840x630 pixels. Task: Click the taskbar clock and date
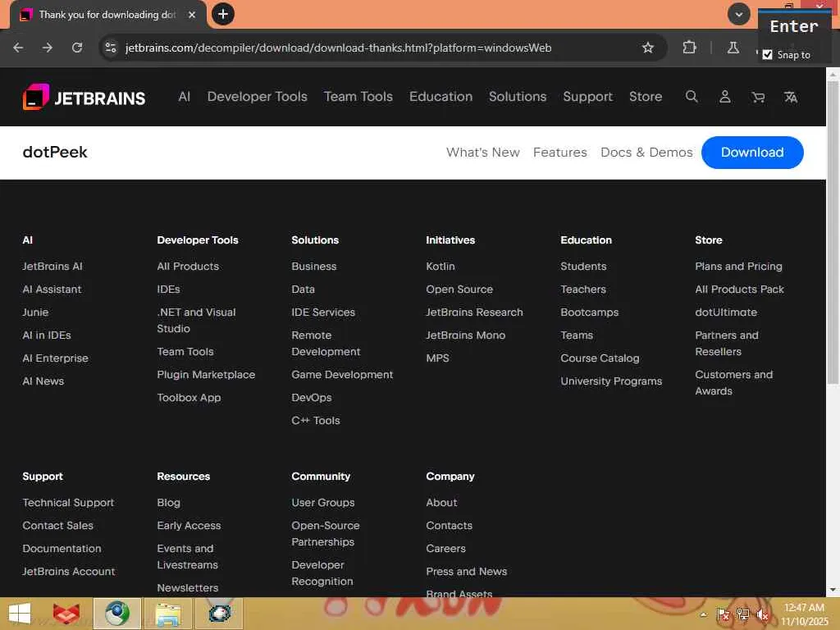[x=804, y=614]
